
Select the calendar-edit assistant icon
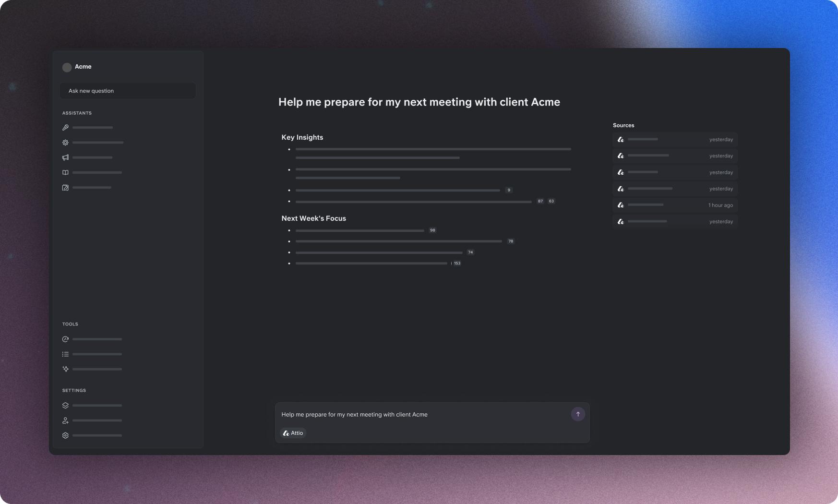coord(66,188)
